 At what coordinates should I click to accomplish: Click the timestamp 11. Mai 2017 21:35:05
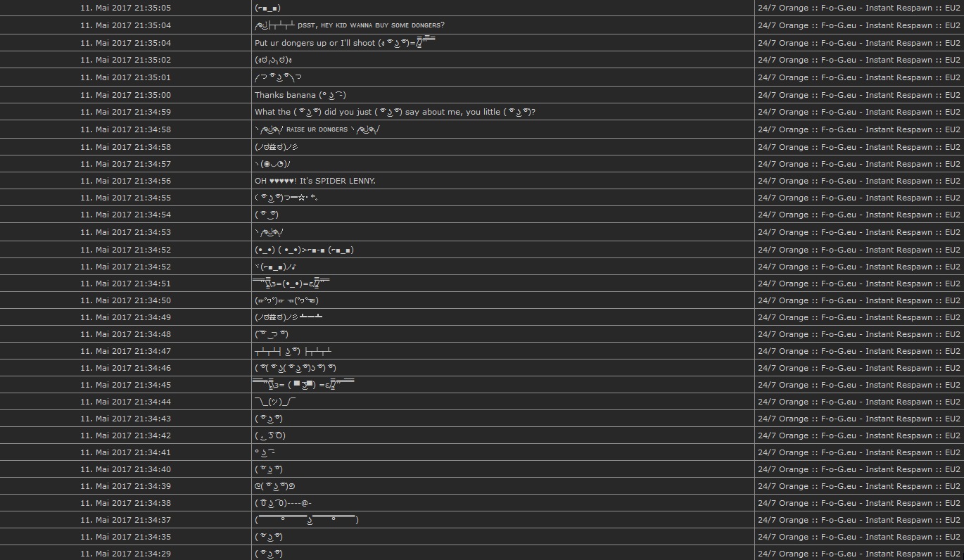coord(125,8)
